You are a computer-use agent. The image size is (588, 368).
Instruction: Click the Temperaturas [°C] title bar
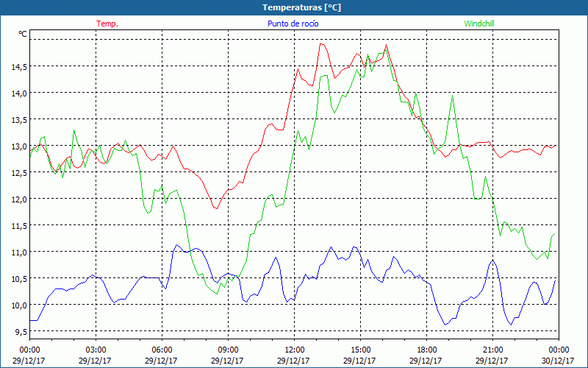pyautogui.click(x=294, y=7)
